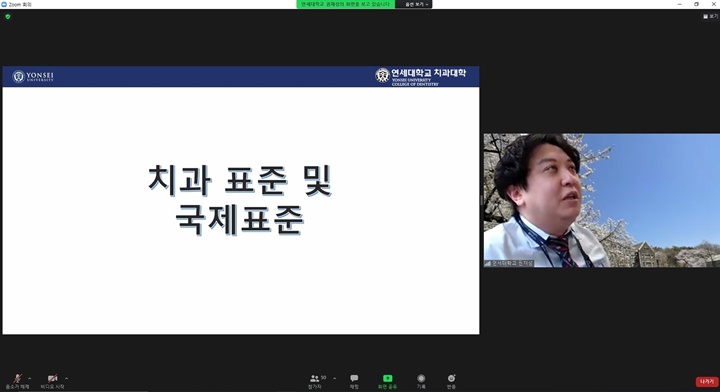Click the shared slide title text

[240, 200]
